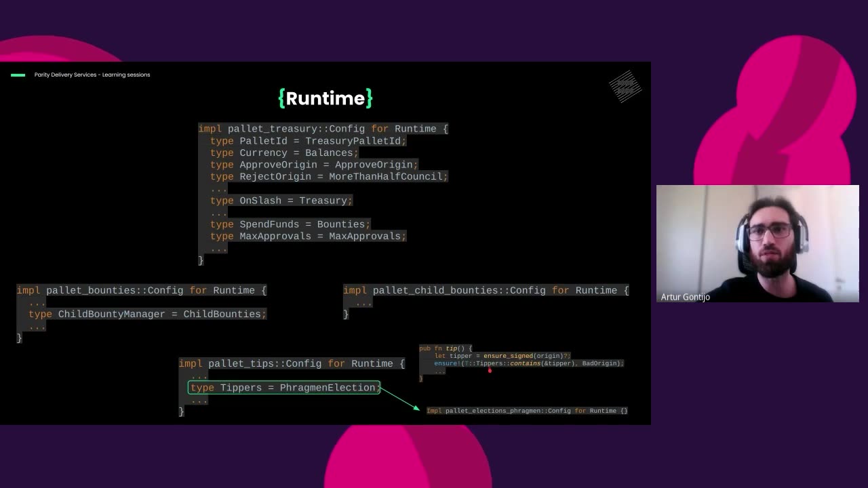Click line 'type RejectOrigin = MoreThanHalfCouncil;'
Image resolution: width=868 pixels, height=488 pixels.
pyautogui.click(x=329, y=177)
